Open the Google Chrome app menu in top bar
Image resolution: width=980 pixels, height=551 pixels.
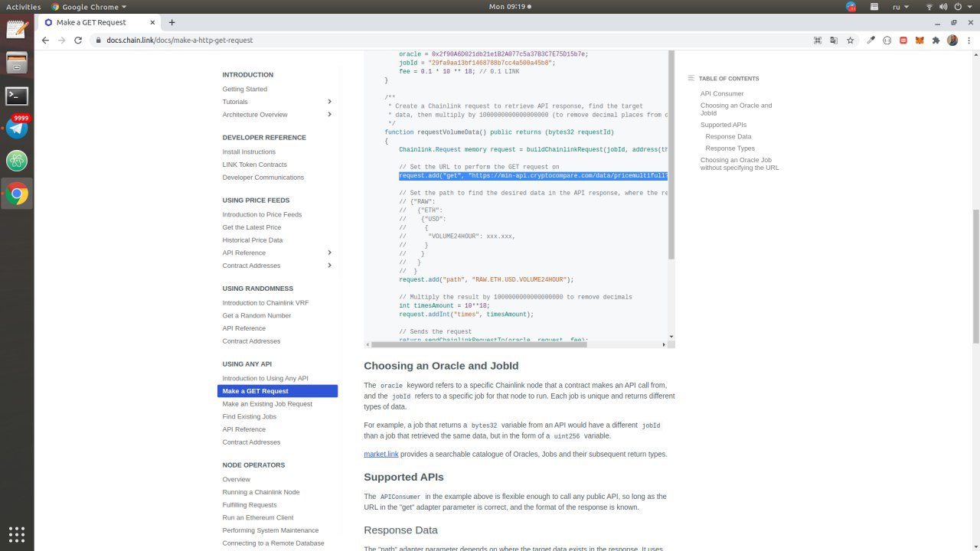90,7
